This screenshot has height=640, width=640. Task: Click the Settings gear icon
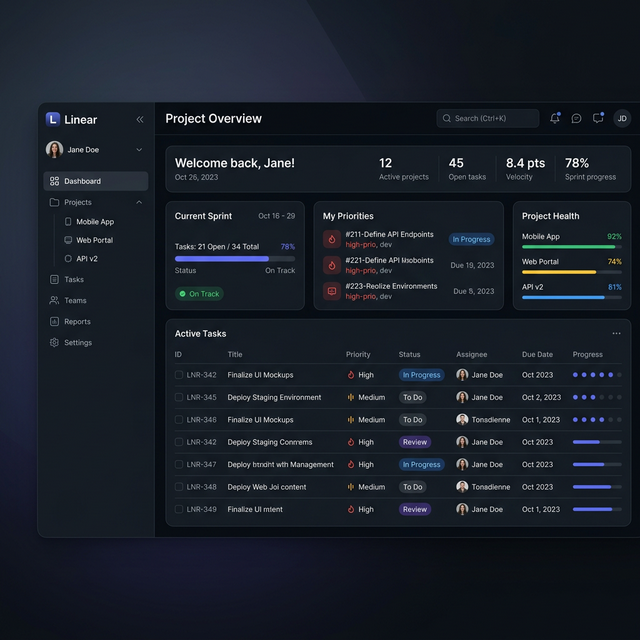coord(54,342)
